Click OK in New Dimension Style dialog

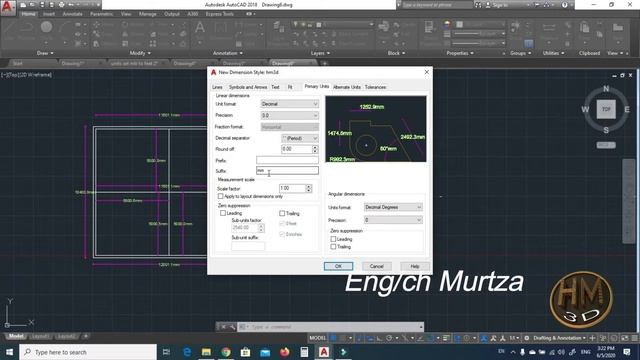[x=338, y=266]
